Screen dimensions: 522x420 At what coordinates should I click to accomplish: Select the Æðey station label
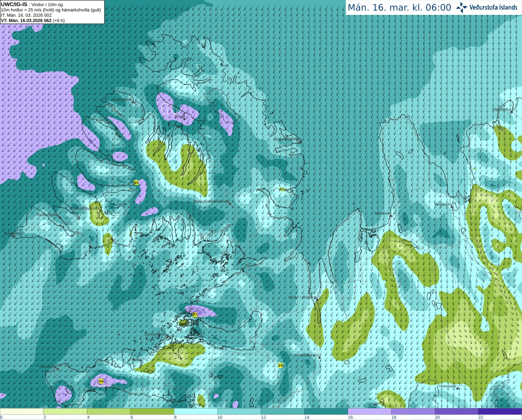pos(179,117)
